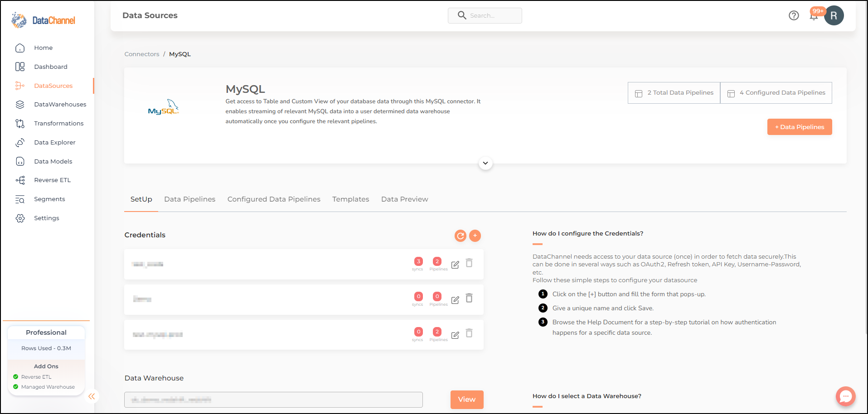The width and height of the screenshot is (868, 414).
Task: Click the Reverse ETL add-on entry
Action: tap(36, 377)
